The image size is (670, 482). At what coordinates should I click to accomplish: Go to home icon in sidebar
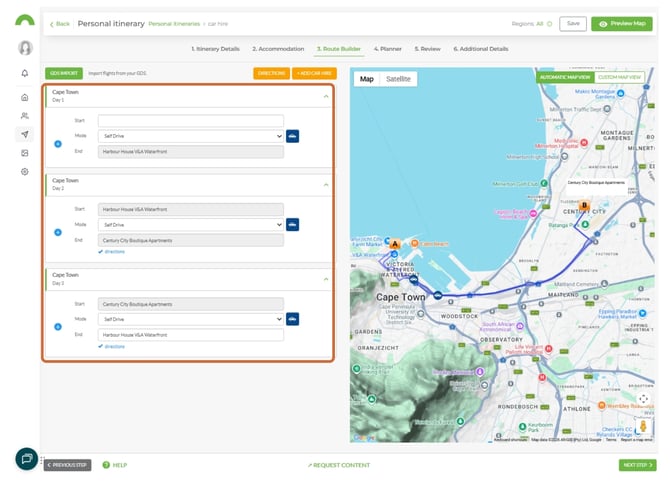[x=25, y=97]
